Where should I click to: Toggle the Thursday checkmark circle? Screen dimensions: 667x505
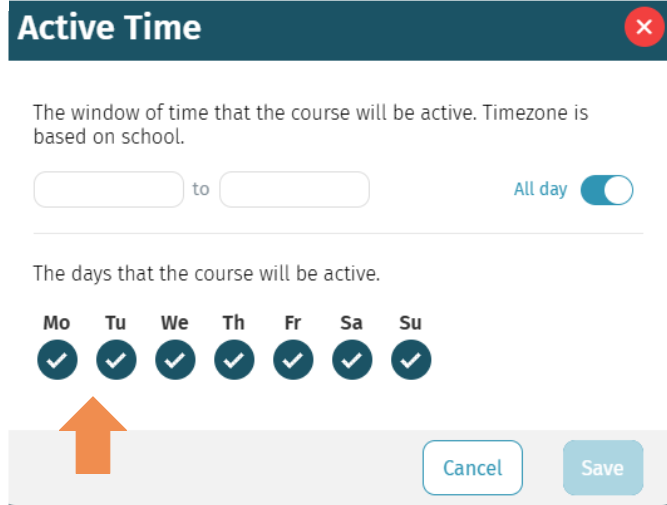point(234,360)
